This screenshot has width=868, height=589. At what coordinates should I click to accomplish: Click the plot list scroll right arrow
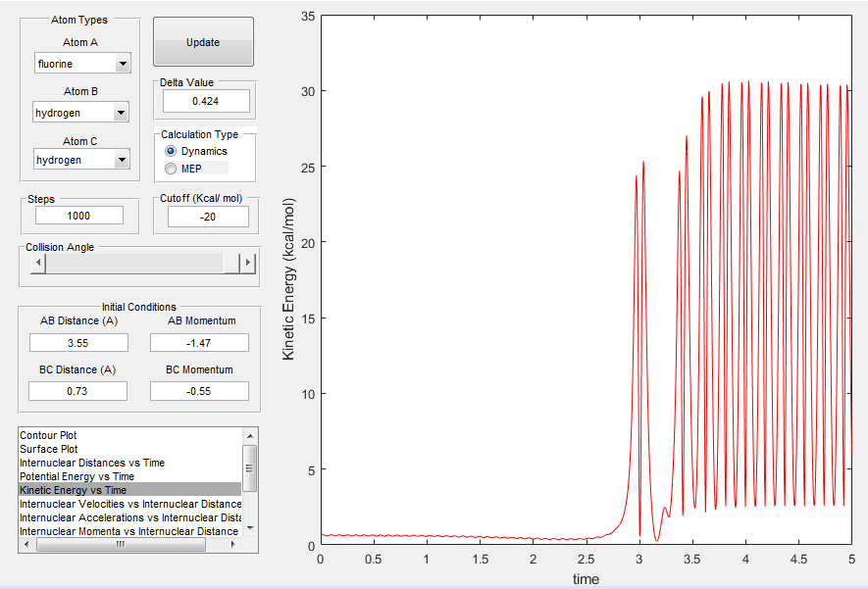(x=233, y=544)
